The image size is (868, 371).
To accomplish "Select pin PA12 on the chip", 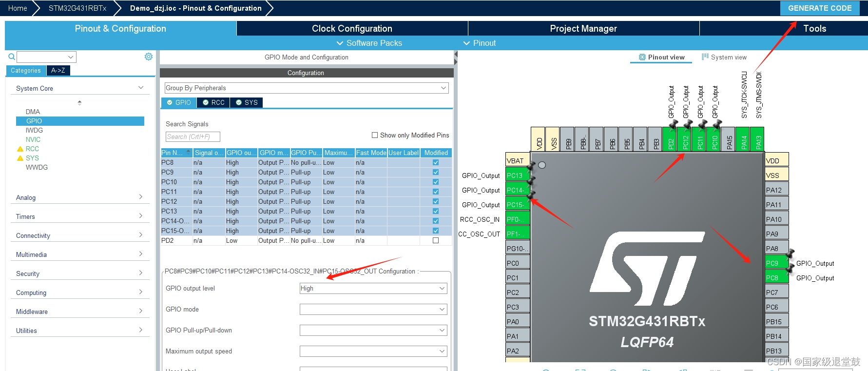I will point(777,190).
